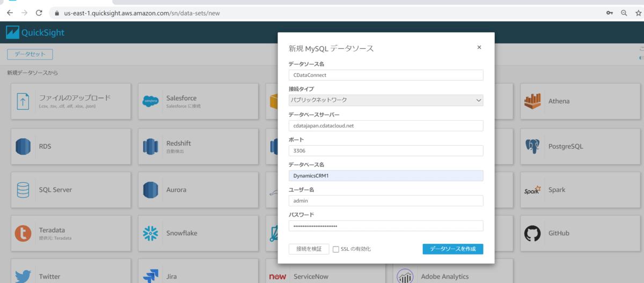Select the file upload icon
644x283 pixels.
coord(23,101)
